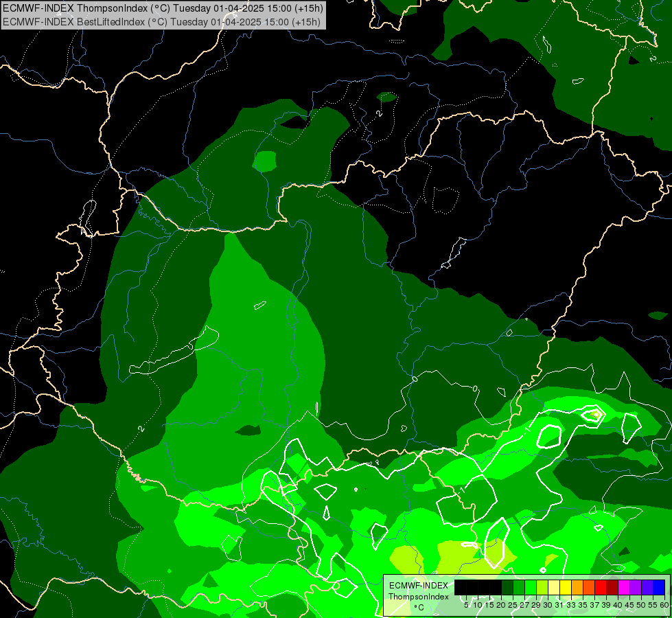Click the legend's ECMWF-INDEX label
The height and width of the screenshot is (618, 672).
(419, 586)
